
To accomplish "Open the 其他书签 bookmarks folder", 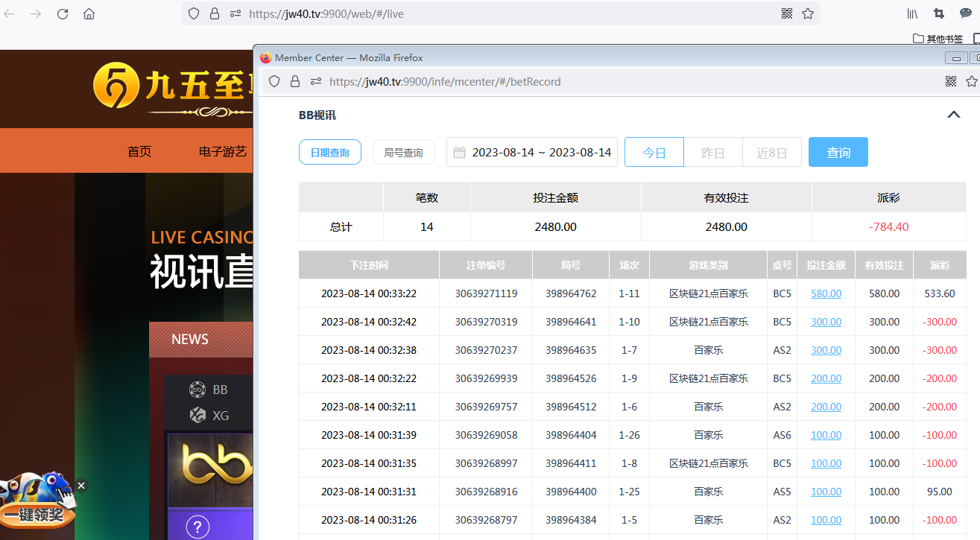I will click(x=938, y=39).
